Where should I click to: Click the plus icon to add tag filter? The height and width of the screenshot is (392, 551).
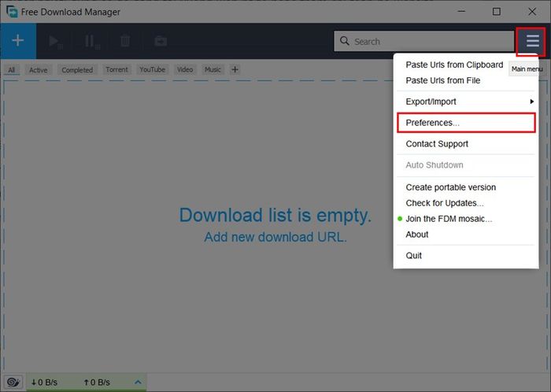235,69
